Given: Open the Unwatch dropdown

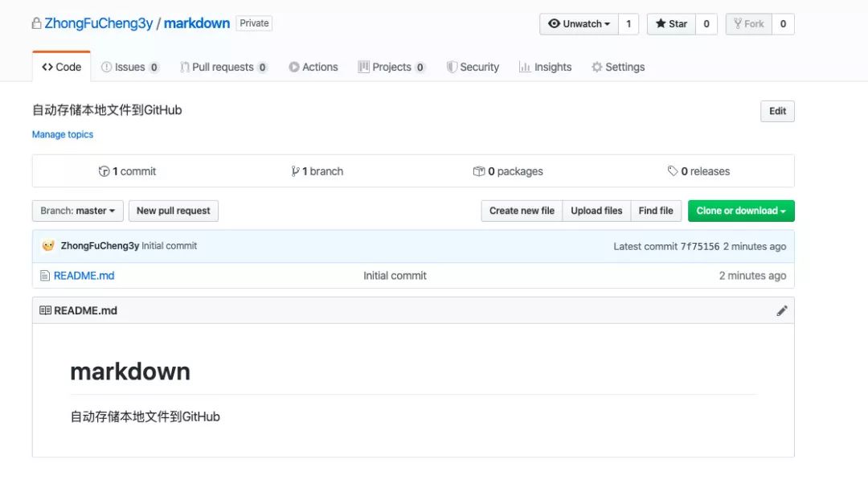Looking at the screenshot, I should coord(579,24).
